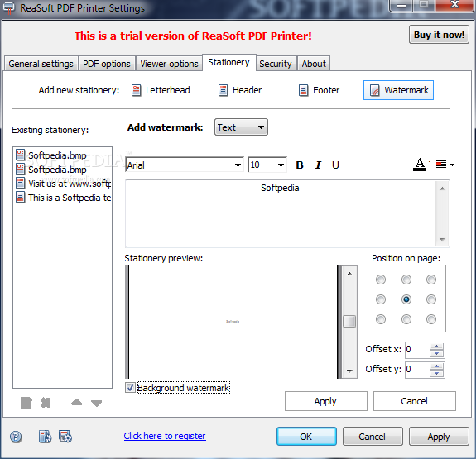Apply the watermark with the inner Apply button
Screen dimensions: 476x459
(x=325, y=401)
